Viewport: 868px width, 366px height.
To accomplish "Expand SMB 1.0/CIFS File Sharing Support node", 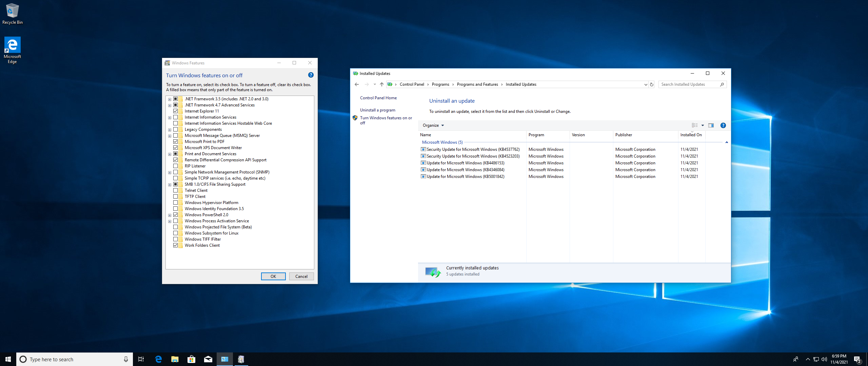I will pos(170,185).
